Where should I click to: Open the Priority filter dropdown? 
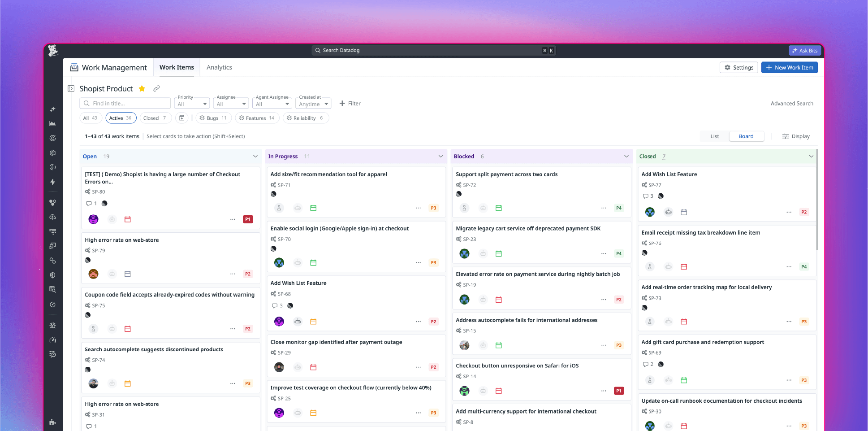pyautogui.click(x=192, y=104)
